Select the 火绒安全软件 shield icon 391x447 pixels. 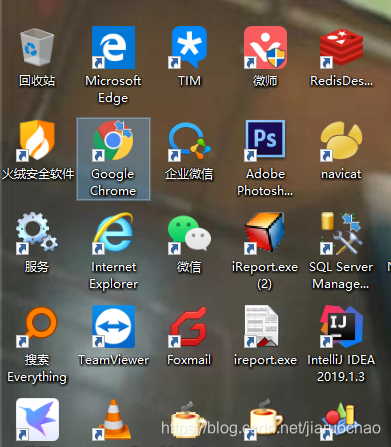point(37,140)
